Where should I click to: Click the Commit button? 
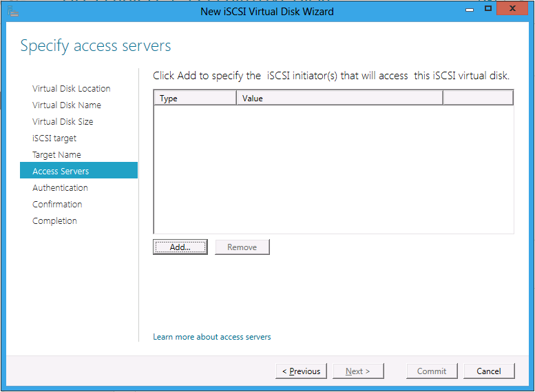[432, 371]
